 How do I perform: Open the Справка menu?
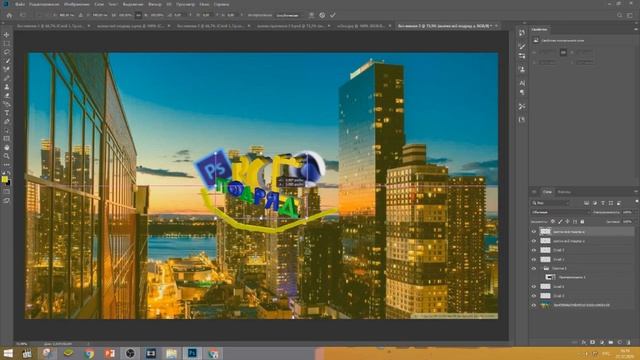pos(221,4)
